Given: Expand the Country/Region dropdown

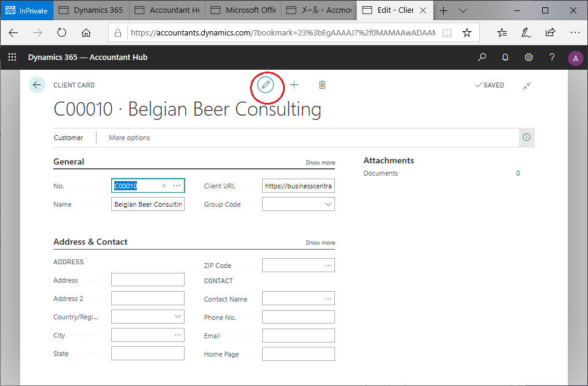Looking at the screenshot, I should [178, 316].
